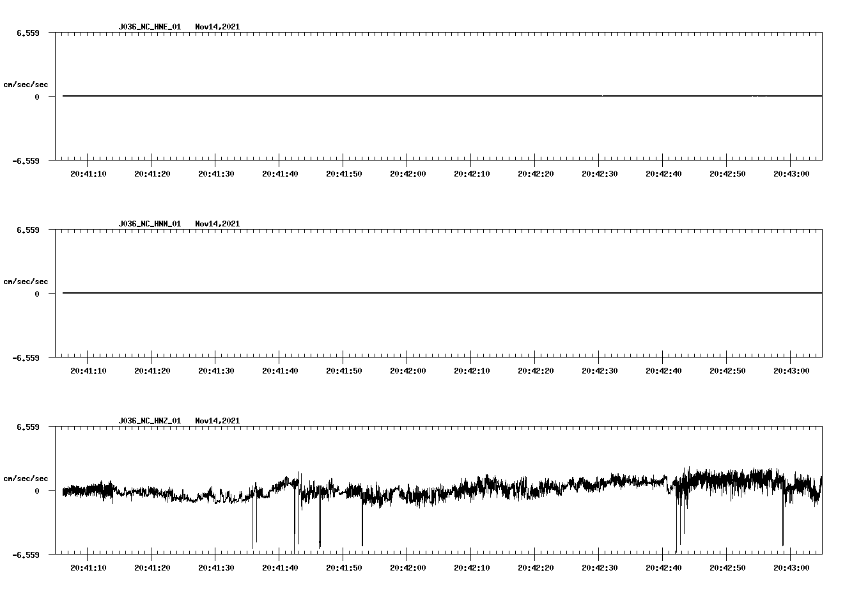Click the 20:43:00 time label under HNZ plot
The width and height of the screenshot is (868, 591).
[791, 568]
